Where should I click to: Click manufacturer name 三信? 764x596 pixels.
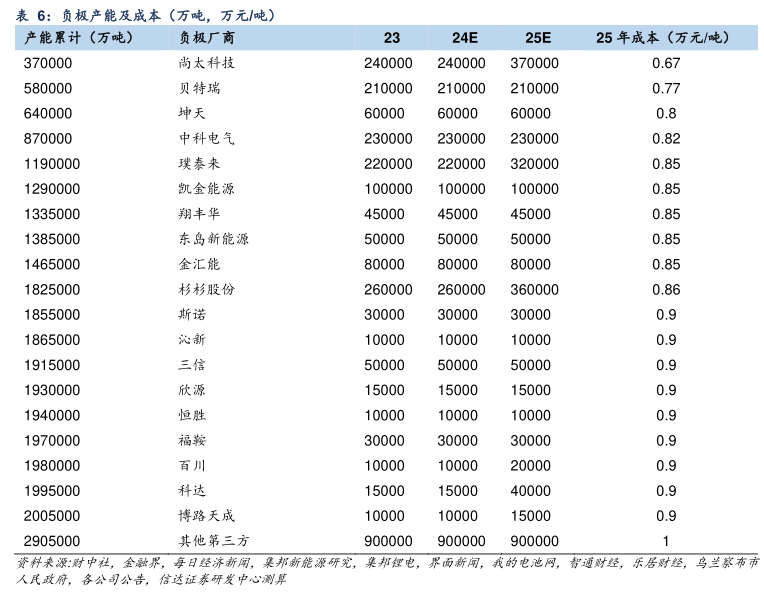click(192, 365)
